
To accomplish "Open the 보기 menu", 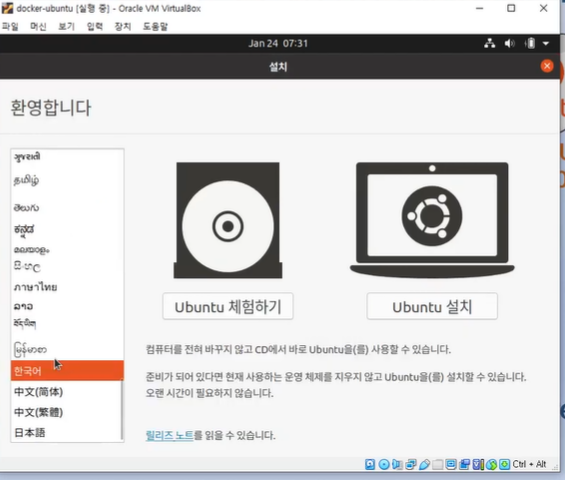I will [66, 26].
